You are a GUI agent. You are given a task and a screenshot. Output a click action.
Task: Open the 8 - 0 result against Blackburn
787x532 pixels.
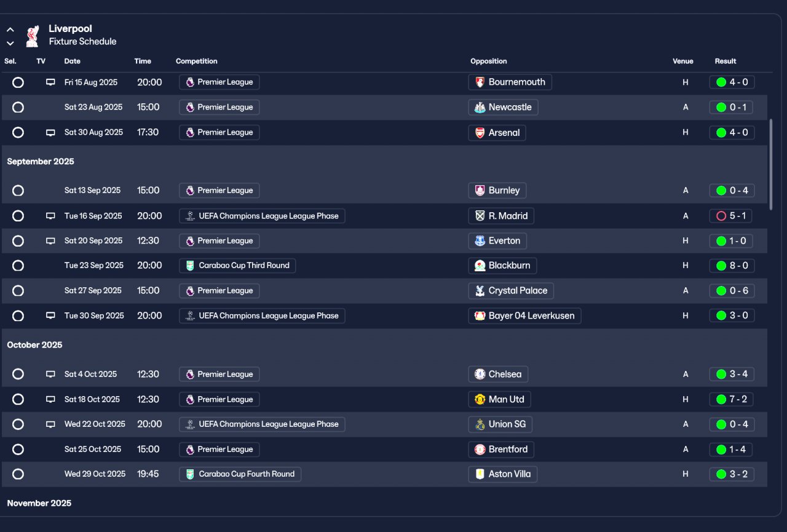coord(738,266)
